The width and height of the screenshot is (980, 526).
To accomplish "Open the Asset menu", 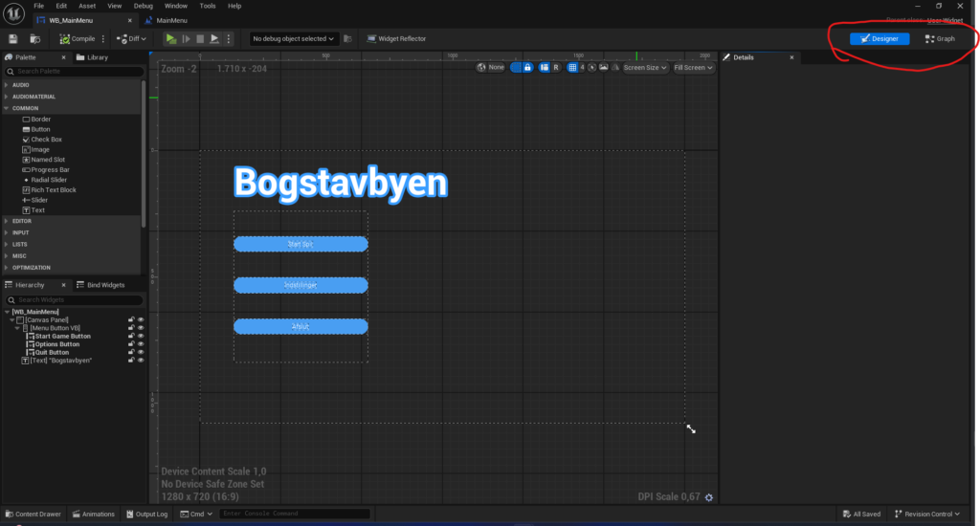I will [x=87, y=6].
